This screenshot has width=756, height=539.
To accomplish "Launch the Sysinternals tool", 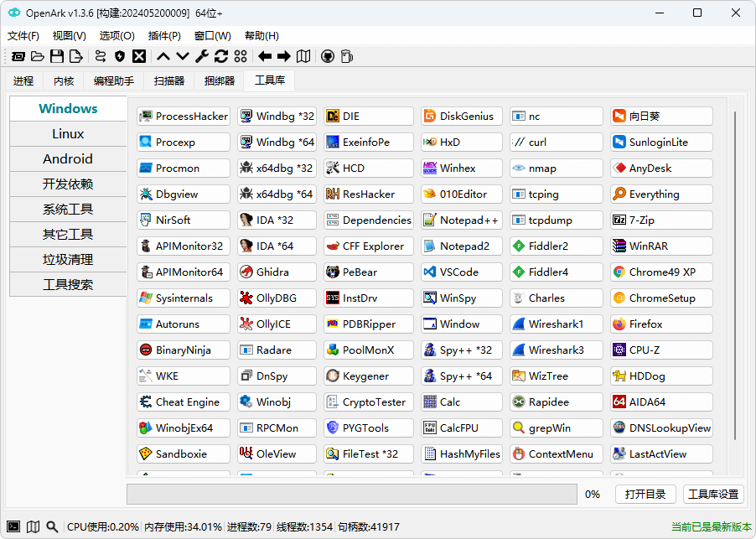I will [184, 298].
